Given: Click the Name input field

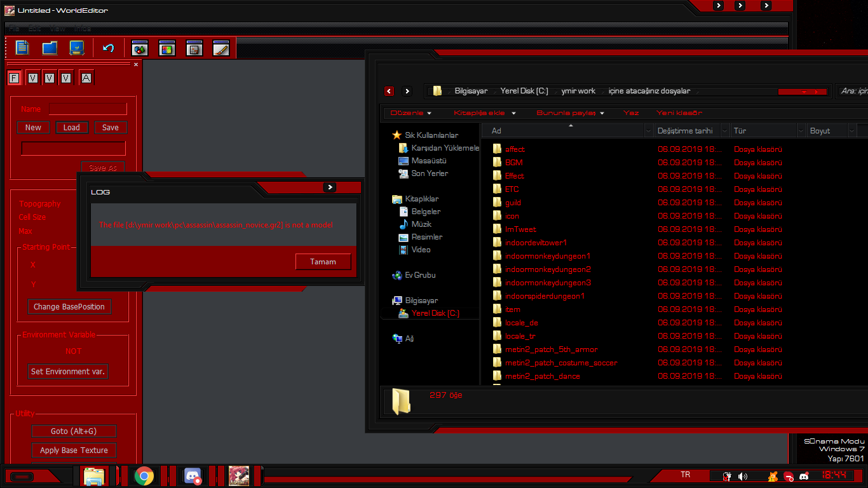Looking at the screenshot, I should 88,109.
